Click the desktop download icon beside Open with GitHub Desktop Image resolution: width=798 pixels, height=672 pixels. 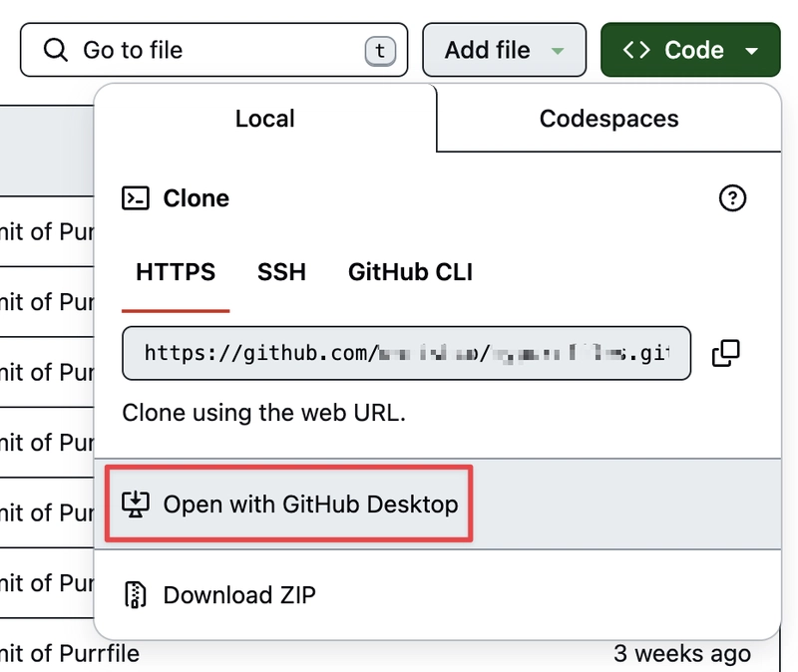click(x=136, y=504)
